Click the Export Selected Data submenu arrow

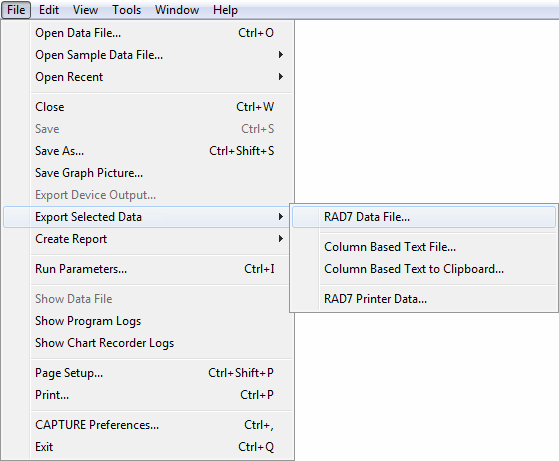281,217
